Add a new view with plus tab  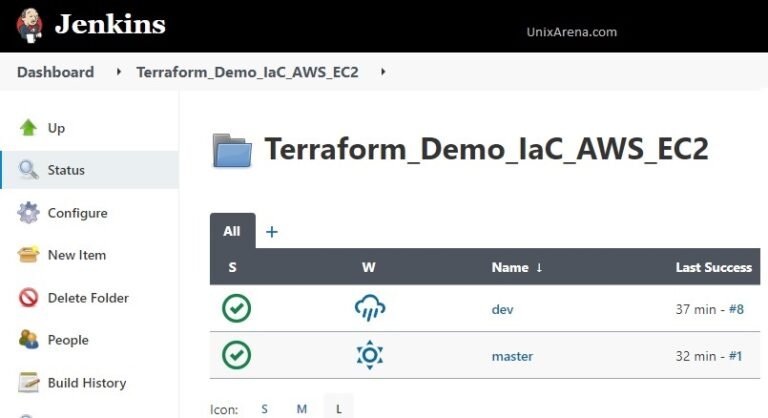coord(271,232)
